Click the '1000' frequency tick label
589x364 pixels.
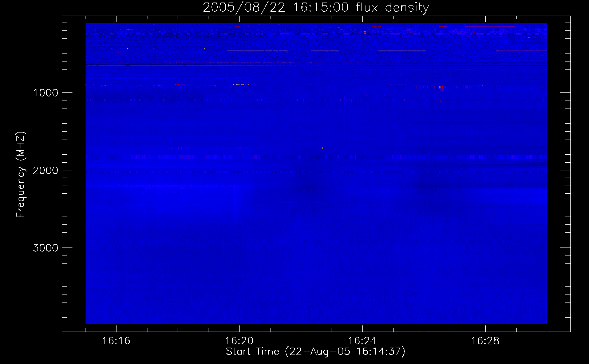[46, 93]
